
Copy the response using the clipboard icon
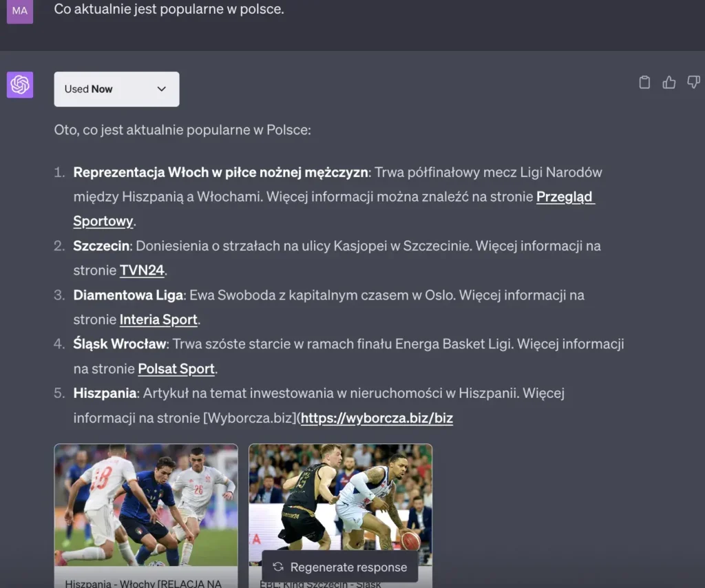click(x=644, y=82)
